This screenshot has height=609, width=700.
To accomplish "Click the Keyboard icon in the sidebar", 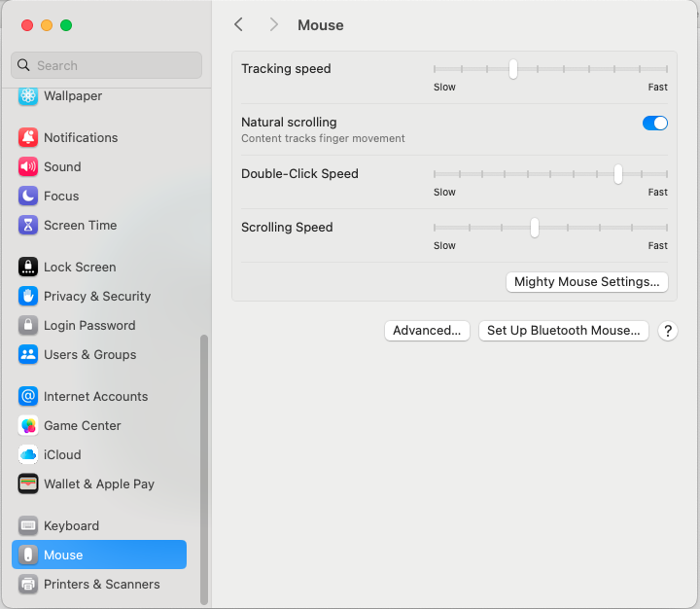I will coord(28,525).
